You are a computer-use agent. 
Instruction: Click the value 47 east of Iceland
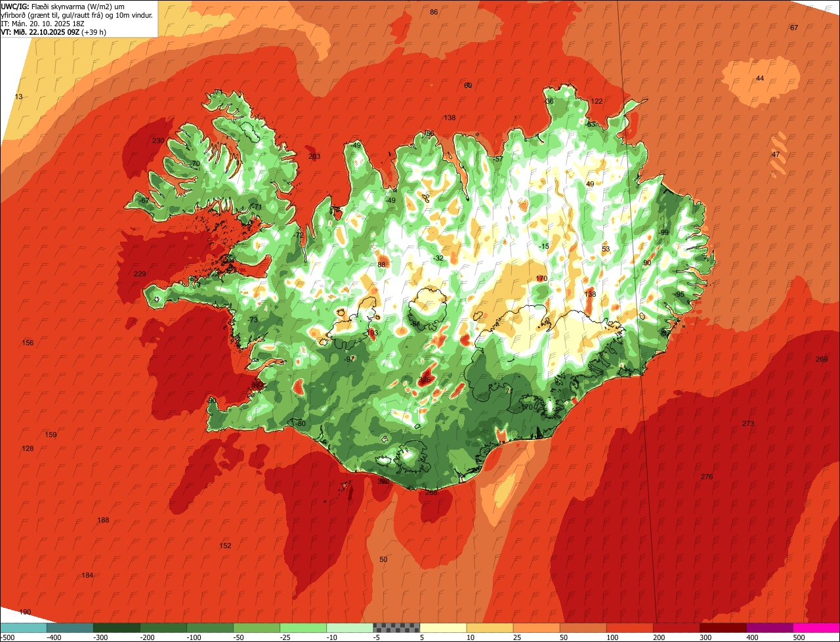tap(776, 155)
